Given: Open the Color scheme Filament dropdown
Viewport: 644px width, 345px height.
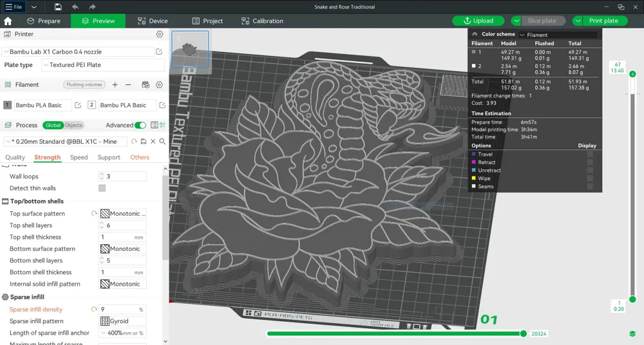Looking at the screenshot, I should click(558, 35).
